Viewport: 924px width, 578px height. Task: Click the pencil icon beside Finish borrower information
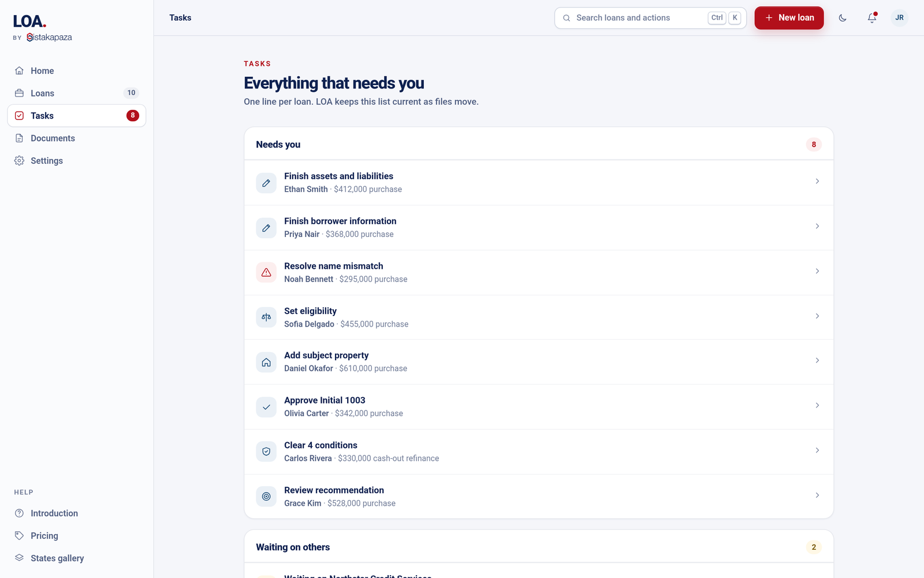(266, 228)
